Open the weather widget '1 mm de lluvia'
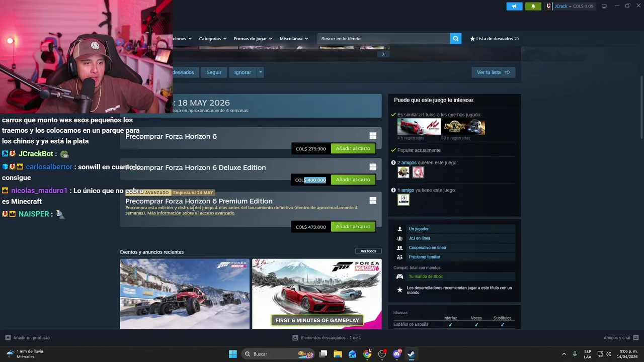This screenshot has width=644, height=362. click(25, 354)
